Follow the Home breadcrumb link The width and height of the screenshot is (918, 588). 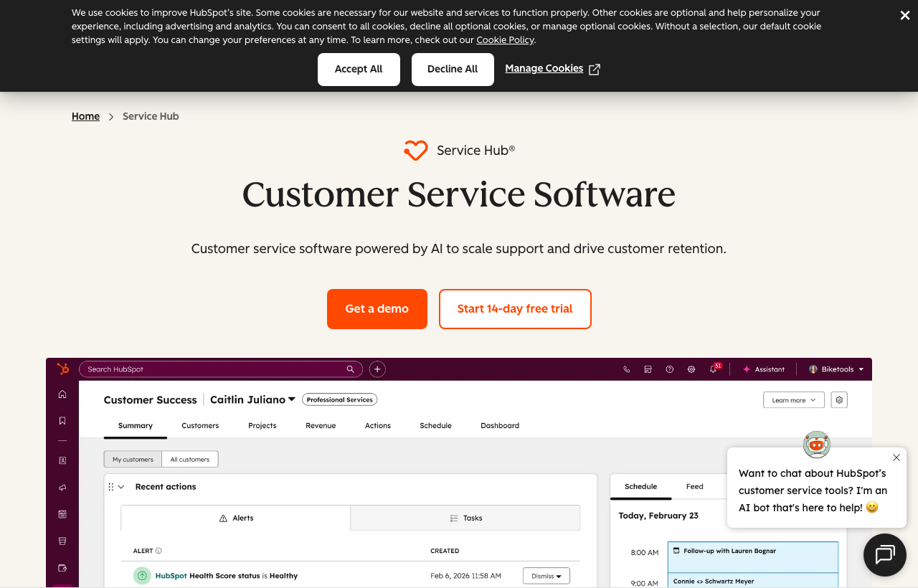pos(85,116)
